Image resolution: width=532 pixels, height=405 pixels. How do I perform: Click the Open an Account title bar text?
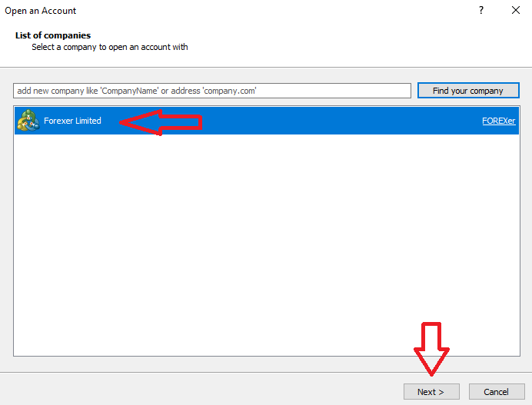point(41,11)
